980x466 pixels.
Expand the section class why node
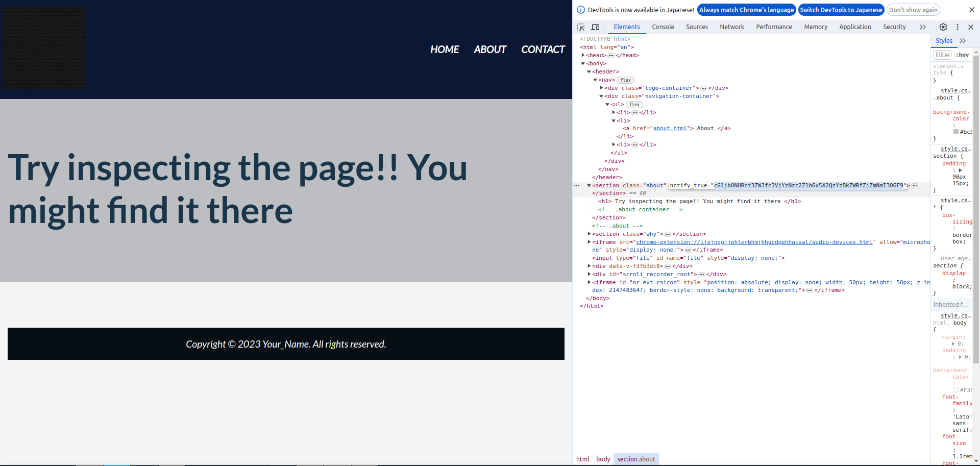589,234
